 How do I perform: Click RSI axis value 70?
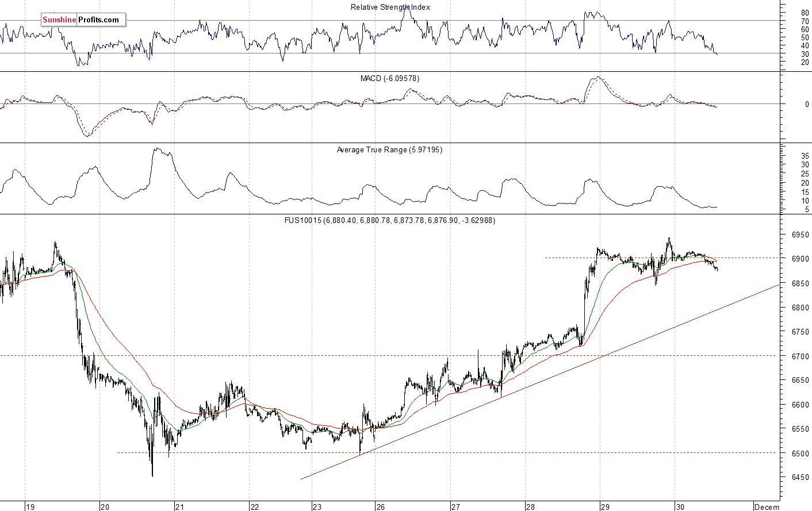(x=805, y=21)
